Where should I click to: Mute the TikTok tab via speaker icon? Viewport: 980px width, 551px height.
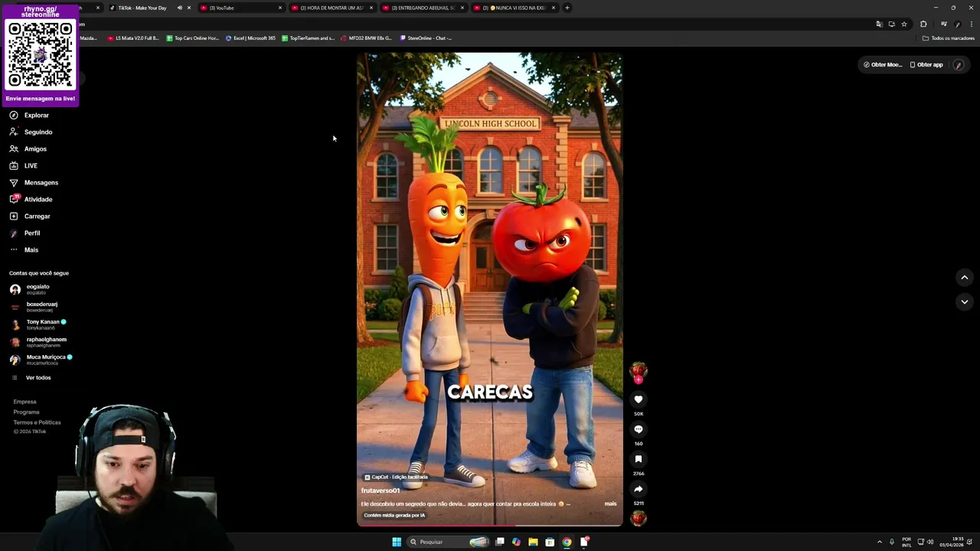click(180, 8)
